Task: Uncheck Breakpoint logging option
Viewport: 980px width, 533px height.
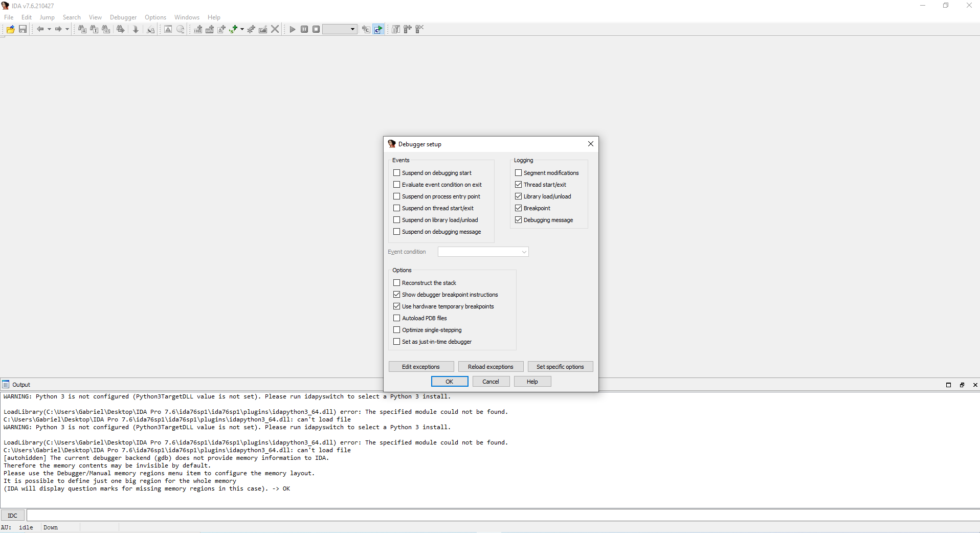Action: (x=518, y=208)
